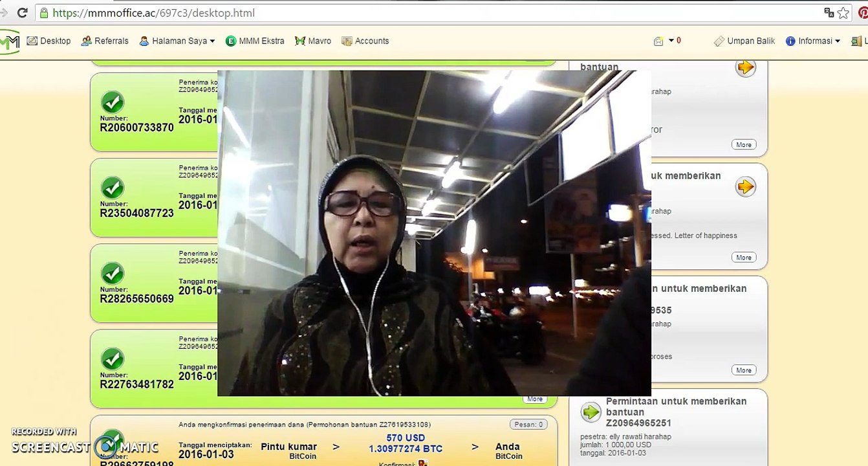Click the 570 USD amount
Viewport: 868px width, 466px height.
click(x=405, y=438)
